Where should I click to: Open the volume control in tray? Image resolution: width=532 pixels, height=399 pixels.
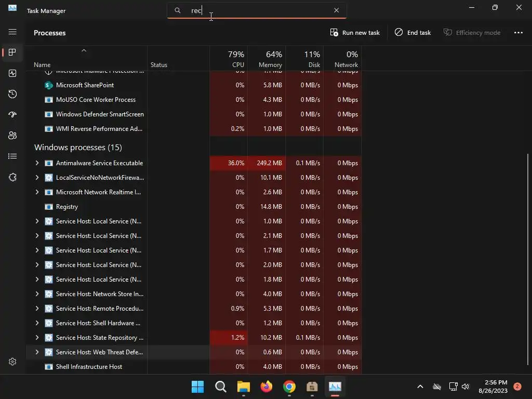465,387
